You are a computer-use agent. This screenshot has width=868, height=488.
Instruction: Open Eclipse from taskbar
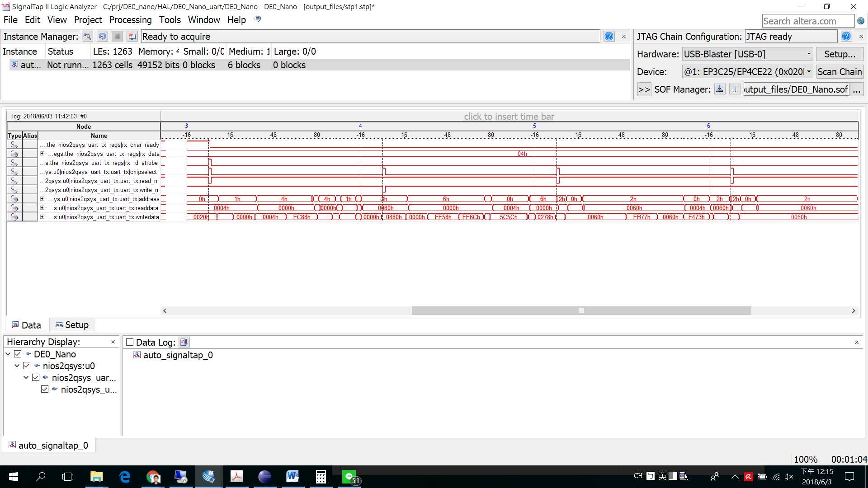click(264, 476)
